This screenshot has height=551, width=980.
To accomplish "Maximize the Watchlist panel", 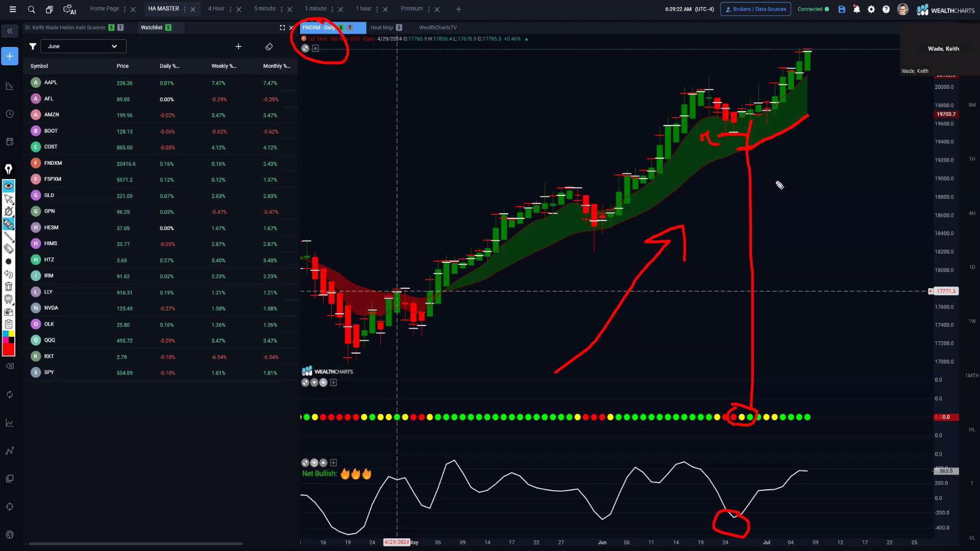I will [282, 28].
